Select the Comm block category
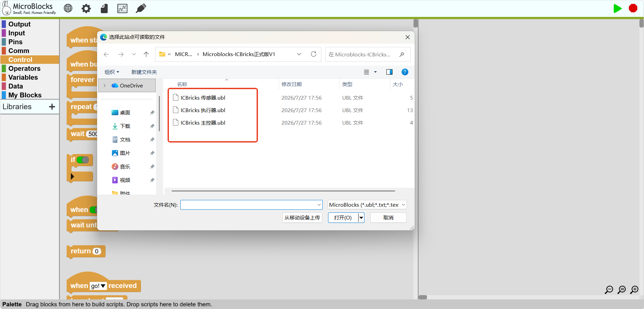 point(19,51)
